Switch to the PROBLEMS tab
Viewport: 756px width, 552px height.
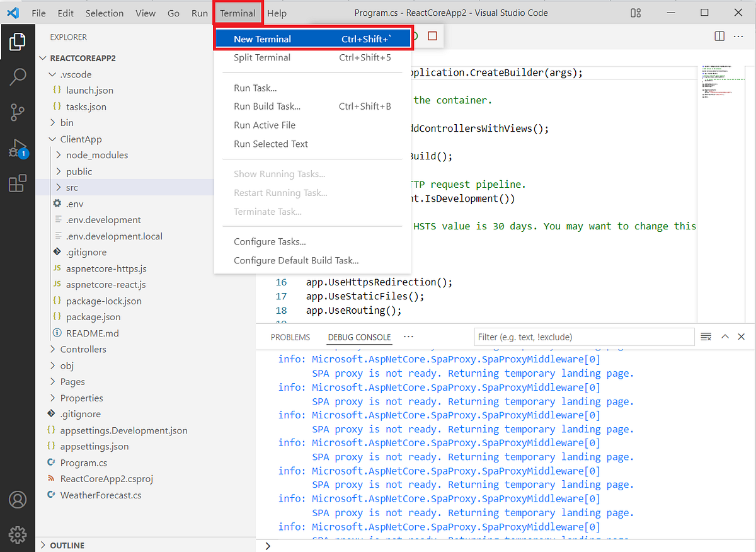(290, 336)
